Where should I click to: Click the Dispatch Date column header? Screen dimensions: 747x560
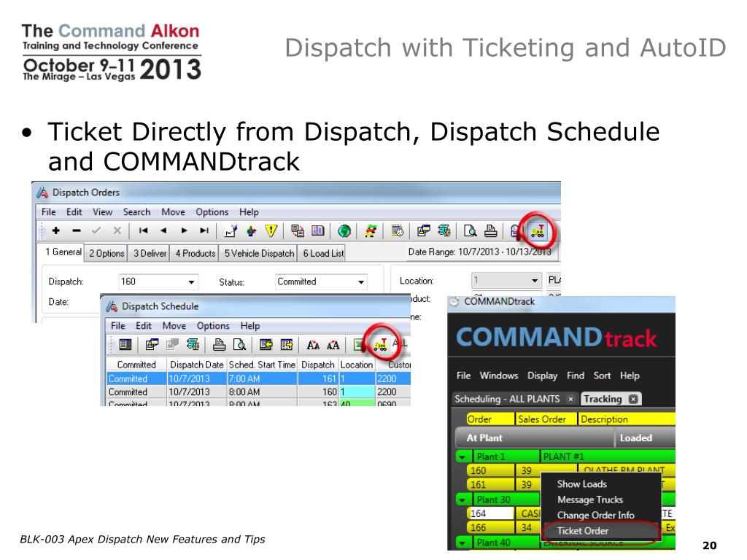click(x=197, y=365)
